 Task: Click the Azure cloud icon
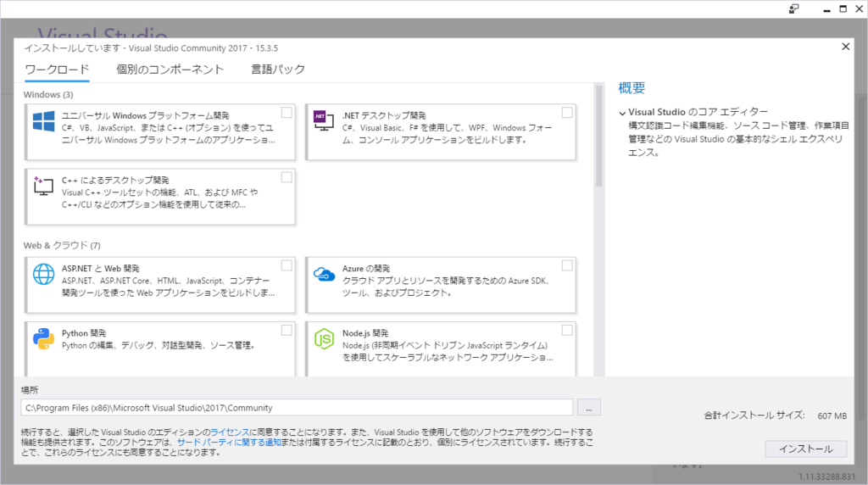(x=324, y=274)
